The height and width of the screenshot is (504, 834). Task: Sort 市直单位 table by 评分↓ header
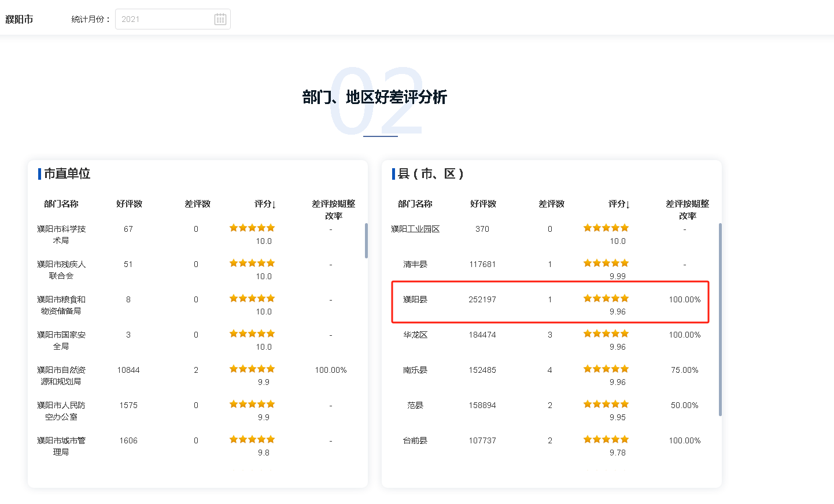(265, 204)
